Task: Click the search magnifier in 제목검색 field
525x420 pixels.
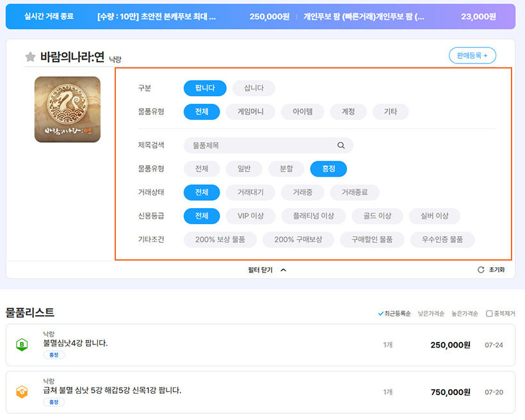Action: (341, 145)
